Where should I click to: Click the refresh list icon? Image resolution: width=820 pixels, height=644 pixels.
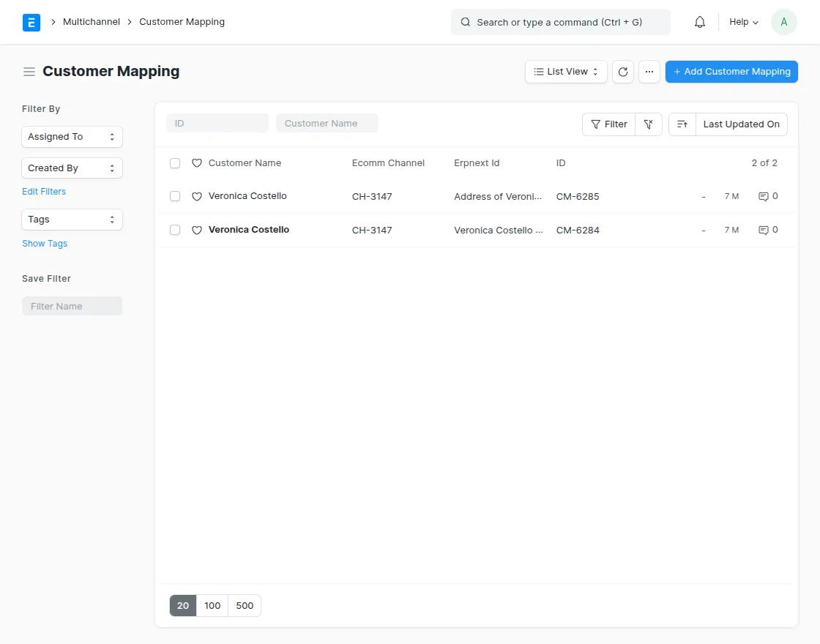click(x=622, y=72)
